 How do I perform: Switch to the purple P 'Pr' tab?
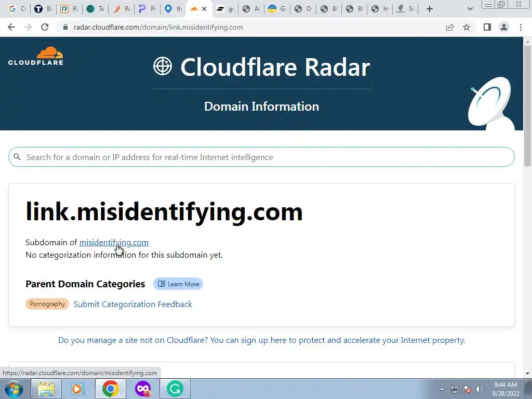[148, 9]
